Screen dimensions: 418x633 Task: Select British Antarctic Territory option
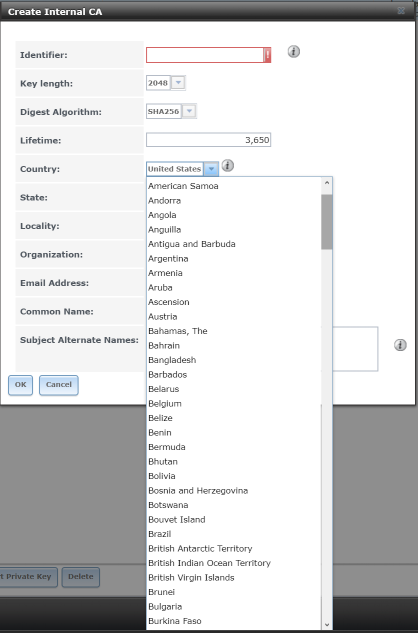234,549
